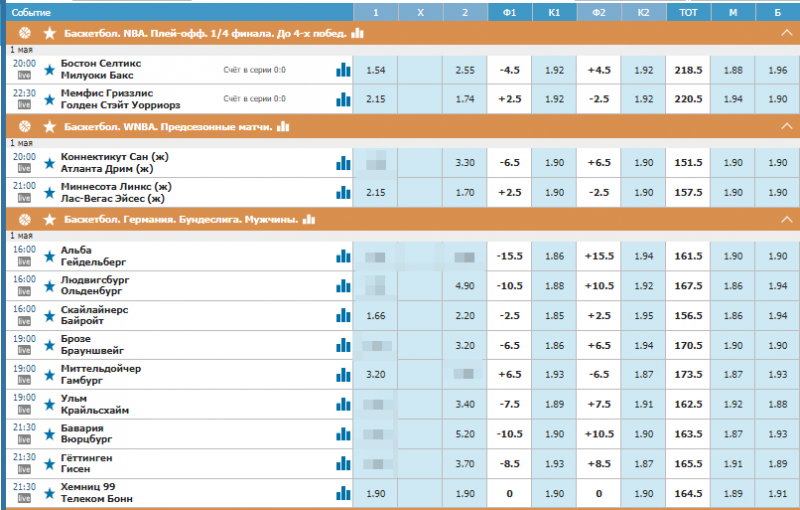
Task: Toggle favorite star for Коннектикут Сан match
Action: coord(49,163)
